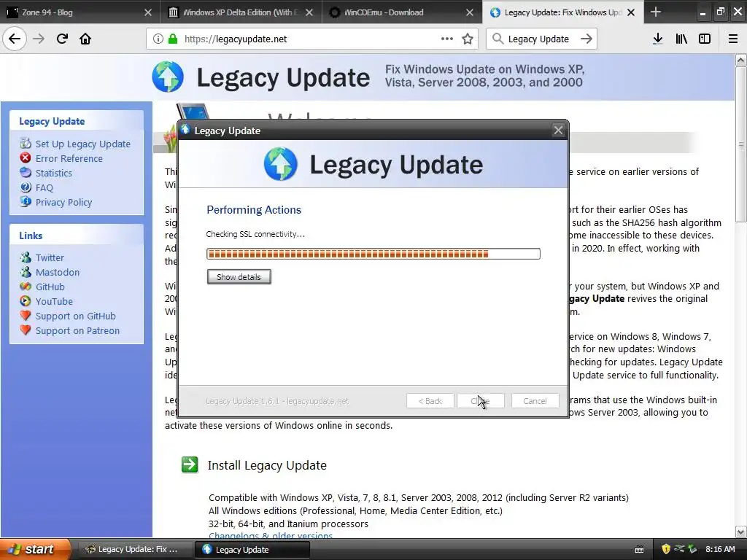The height and width of the screenshot is (560, 747).
Task: Show site information icon in address bar
Action: pyautogui.click(x=158, y=39)
